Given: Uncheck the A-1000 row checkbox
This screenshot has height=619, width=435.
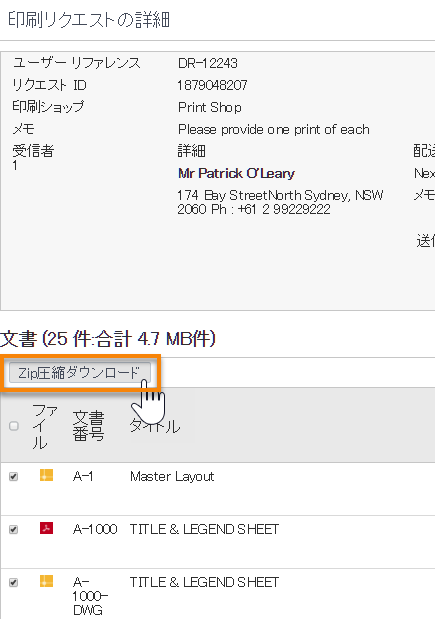Looking at the screenshot, I should point(14,529).
